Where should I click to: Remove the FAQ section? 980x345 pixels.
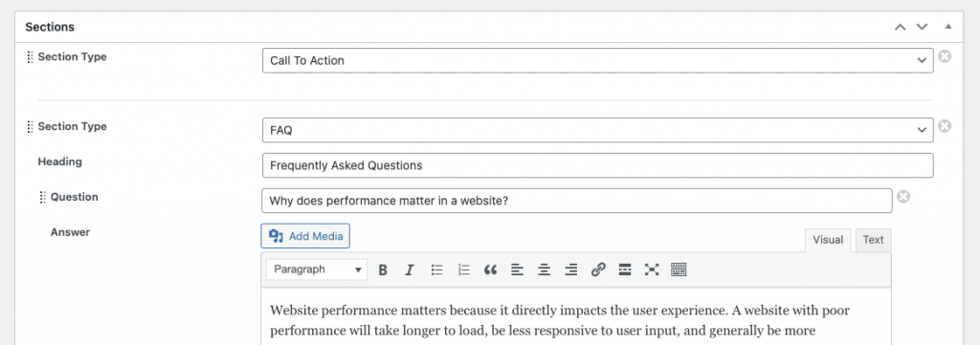[x=945, y=126]
